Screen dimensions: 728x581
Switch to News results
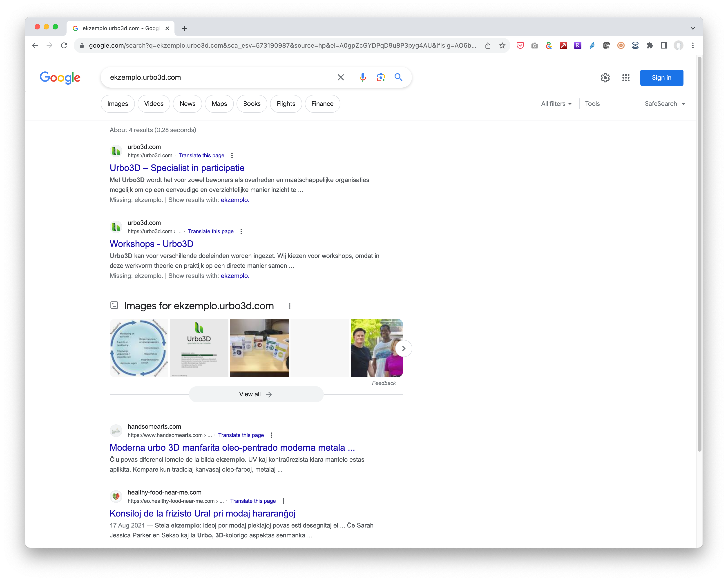(188, 104)
